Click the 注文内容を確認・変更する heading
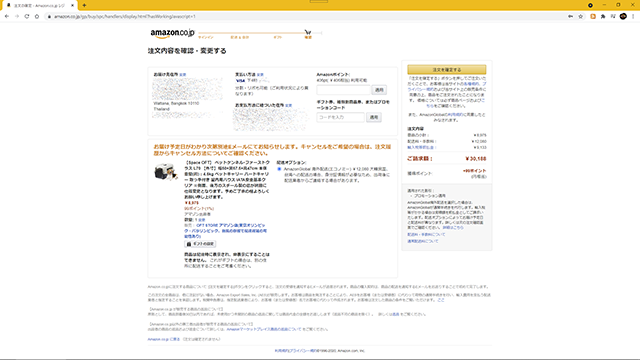The image size is (640, 360). (187, 51)
